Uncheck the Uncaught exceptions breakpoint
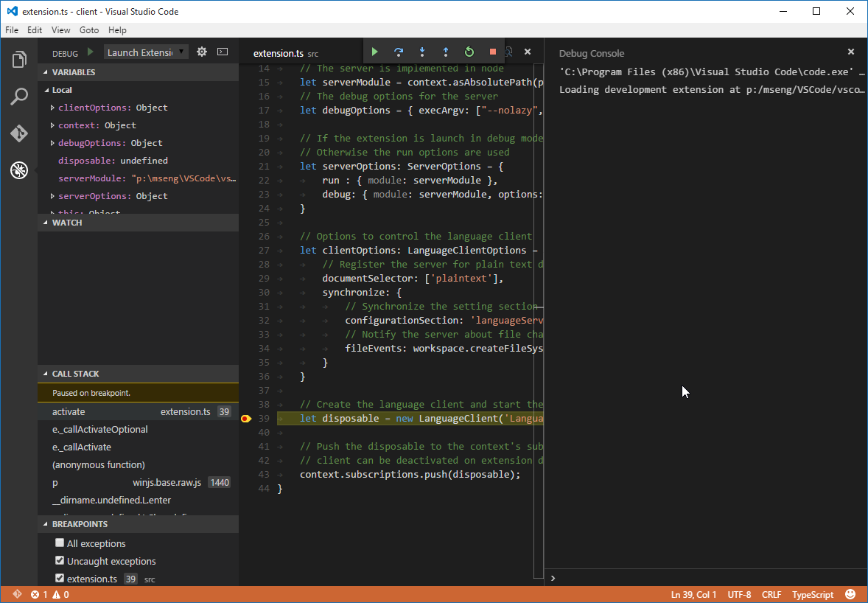 (60, 561)
